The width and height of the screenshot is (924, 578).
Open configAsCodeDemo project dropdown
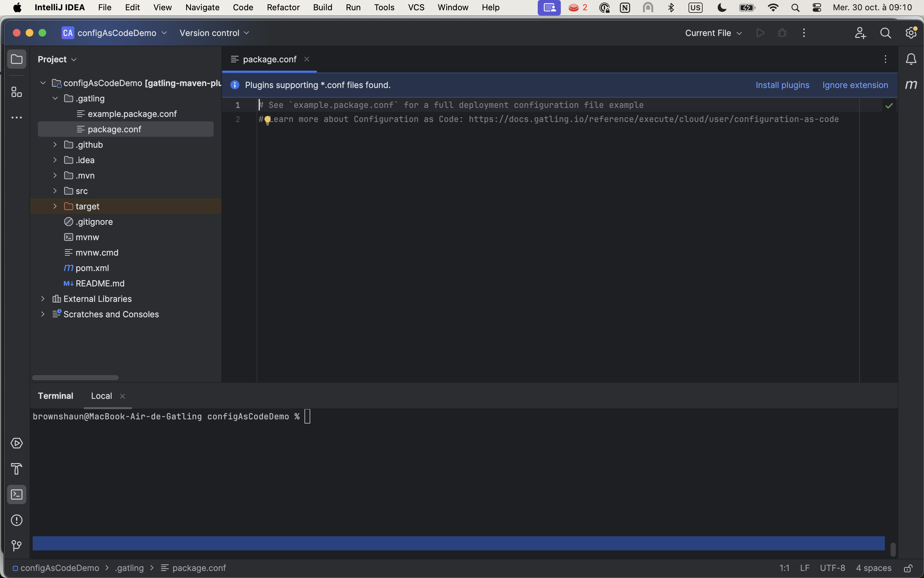click(115, 33)
